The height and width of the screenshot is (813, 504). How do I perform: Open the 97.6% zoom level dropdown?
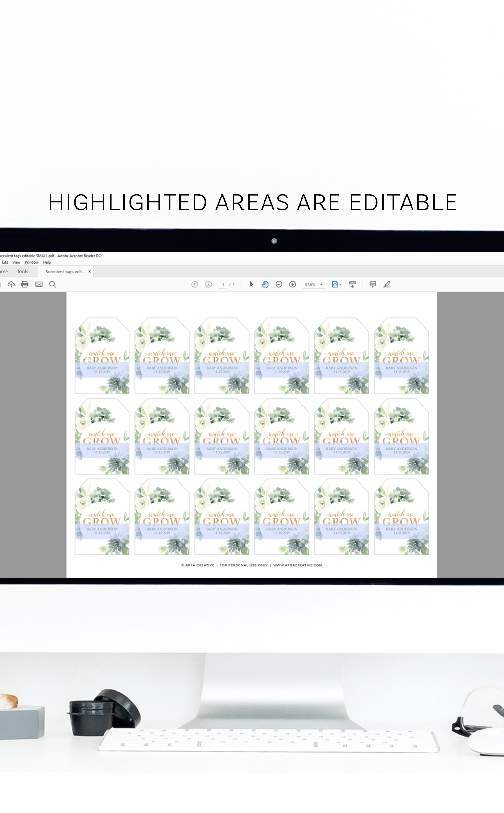(x=321, y=285)
